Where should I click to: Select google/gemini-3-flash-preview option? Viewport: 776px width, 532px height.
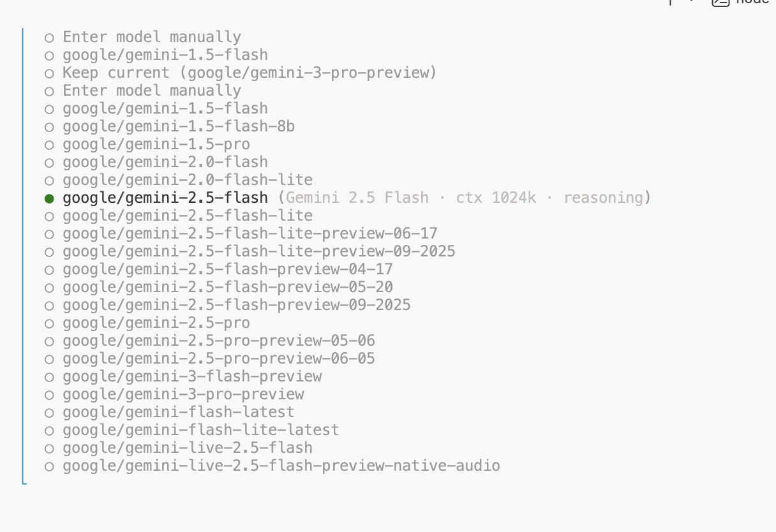tap(191, 376)
